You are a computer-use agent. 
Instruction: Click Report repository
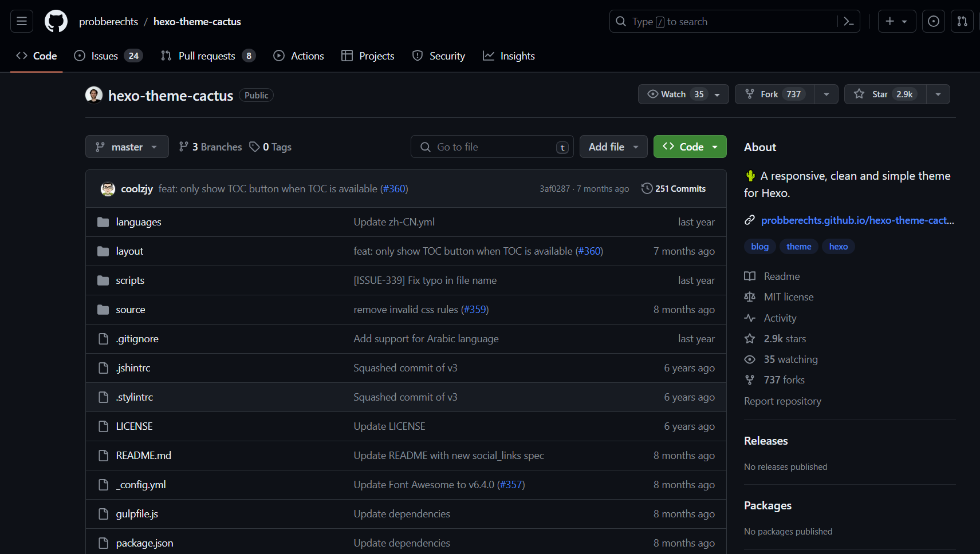782,401
